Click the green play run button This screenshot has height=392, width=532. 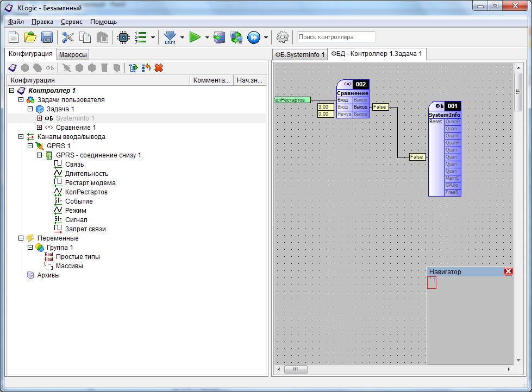[x=195, y=37]
